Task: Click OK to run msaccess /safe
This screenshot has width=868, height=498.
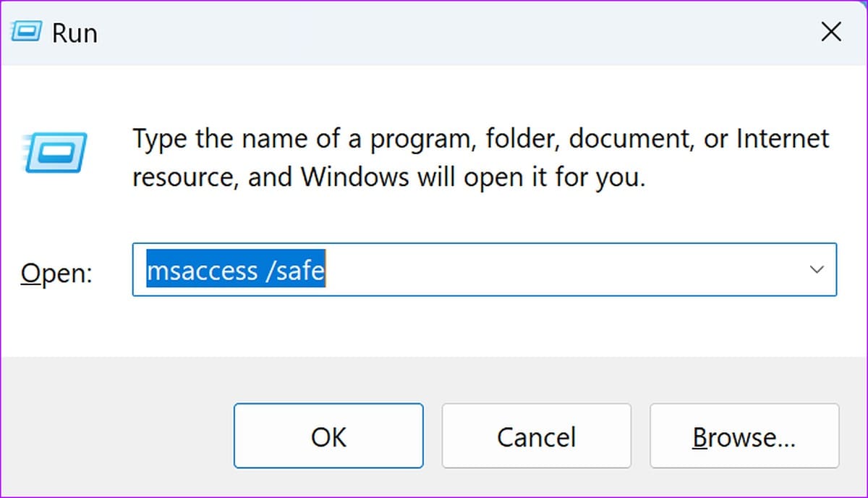Action: (328, 436)
